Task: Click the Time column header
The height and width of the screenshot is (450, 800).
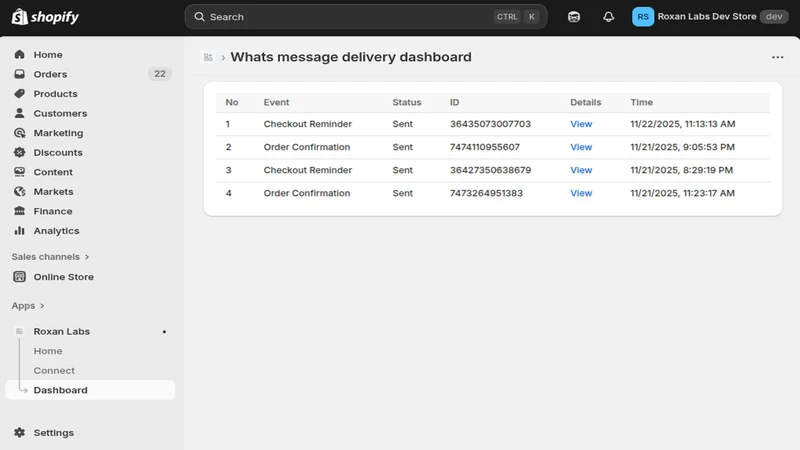Action: [641, 102]
